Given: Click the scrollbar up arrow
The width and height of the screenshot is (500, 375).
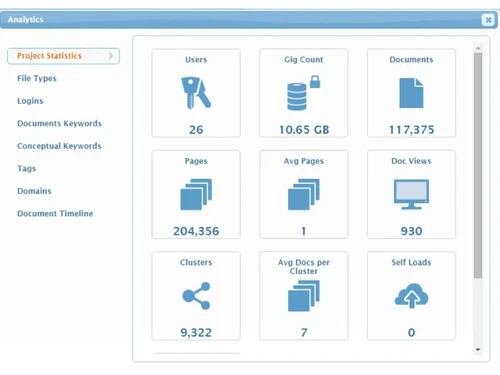Looking at the screenshot, I should [x=478, y=48].
